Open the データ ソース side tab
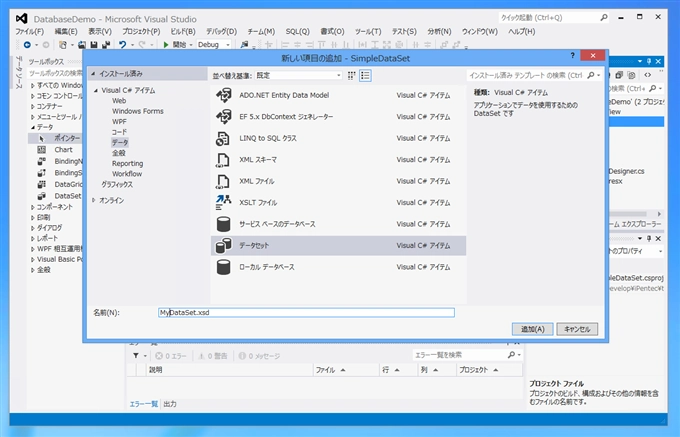Screen dimensions: 680x437 pos(18,72)
